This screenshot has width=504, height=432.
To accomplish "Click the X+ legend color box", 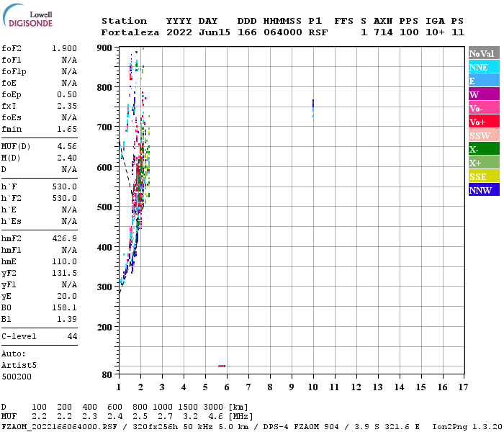I will pyautogui.click(x=484, y=163).
